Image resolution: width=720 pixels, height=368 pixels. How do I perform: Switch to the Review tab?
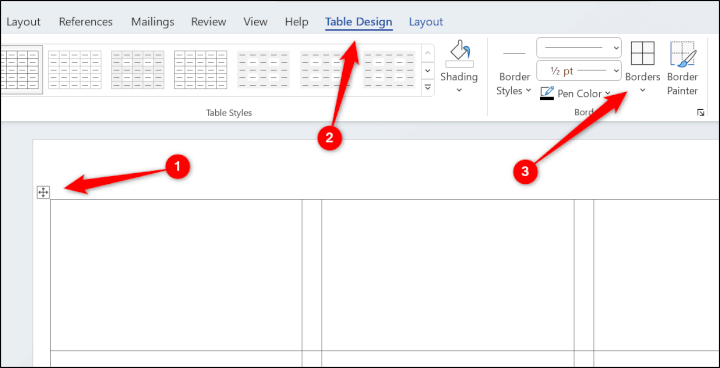[208, 22]
